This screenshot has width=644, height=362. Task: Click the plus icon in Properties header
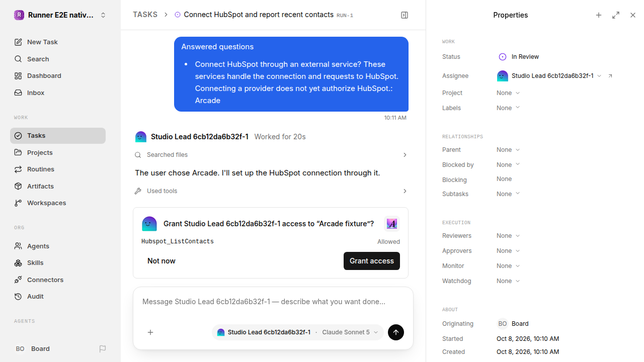(599, 15)
